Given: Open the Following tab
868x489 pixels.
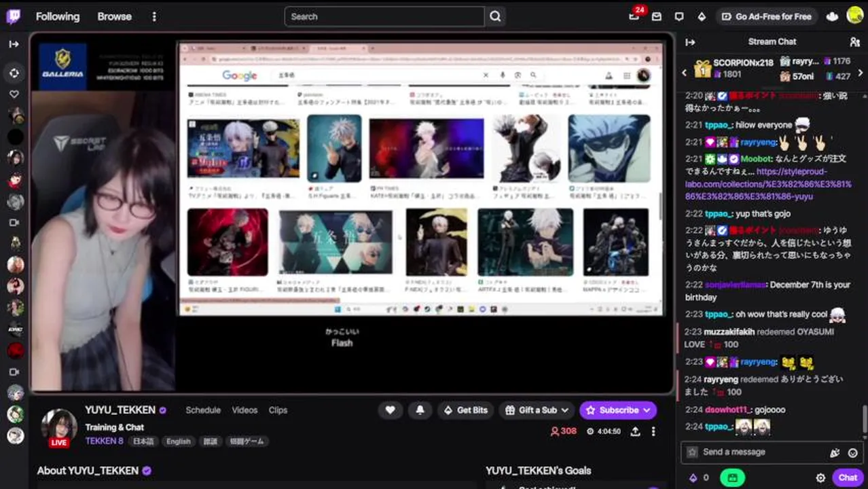Looking at the screenshot, I should (x=58, y=16).
